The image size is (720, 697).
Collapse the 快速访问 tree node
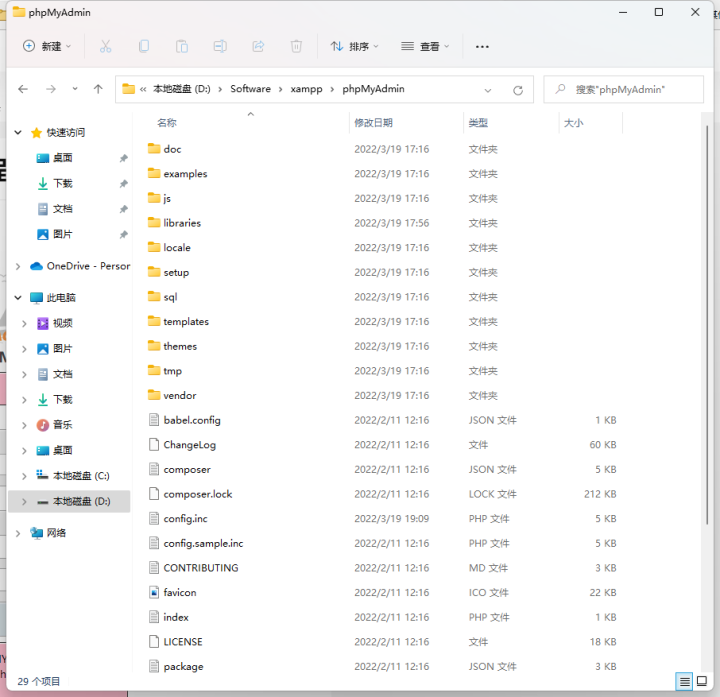[18, 133]
